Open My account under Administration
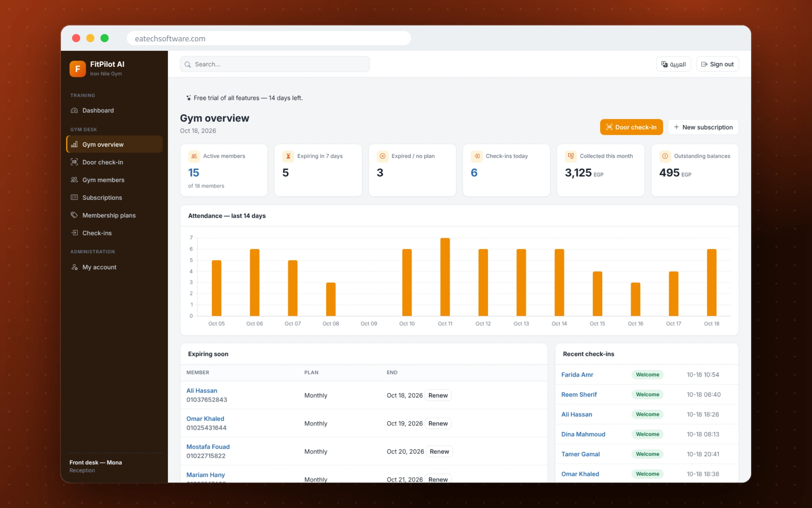The image size is (812, 508). (x=114, y=267)
